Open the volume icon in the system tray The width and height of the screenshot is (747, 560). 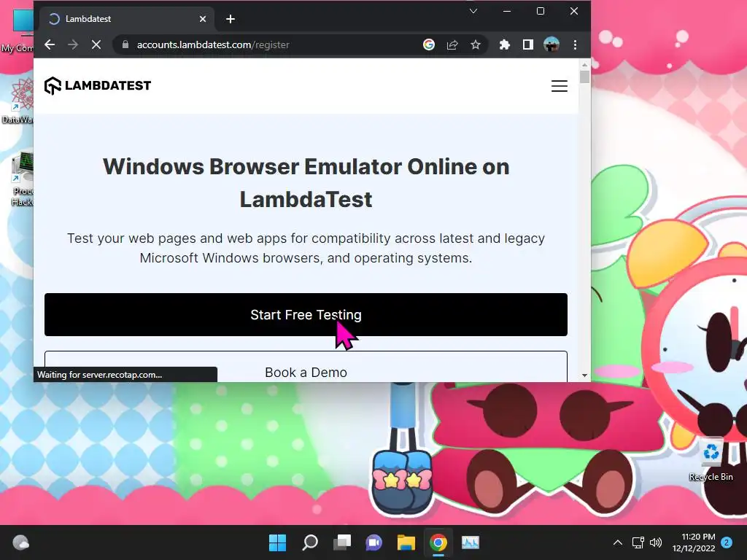click(656, 542)
